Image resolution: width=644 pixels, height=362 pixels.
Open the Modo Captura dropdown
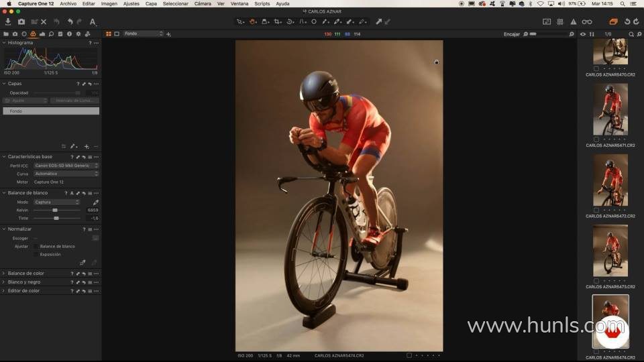56,202
